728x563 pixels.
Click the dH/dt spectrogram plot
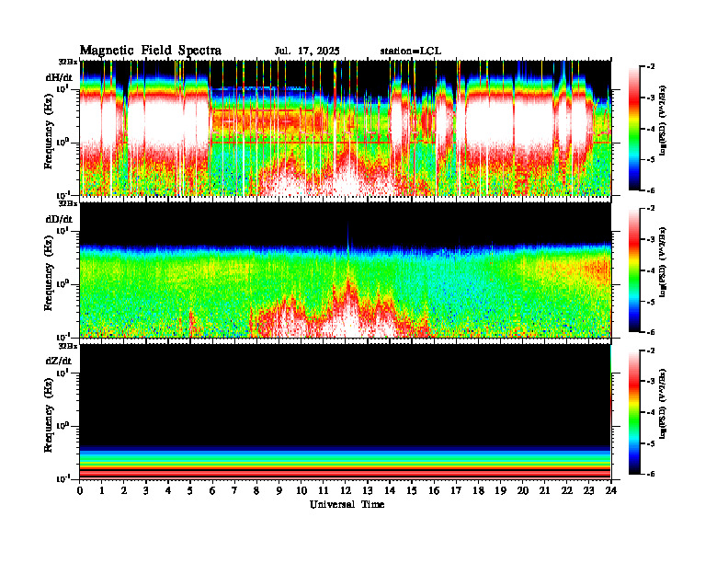coord(346,128)
